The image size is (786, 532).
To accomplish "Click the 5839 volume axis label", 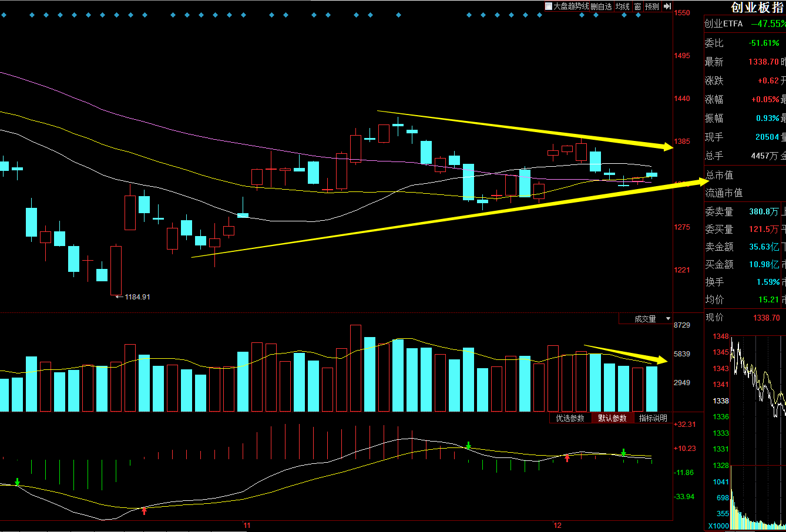I will coord(682,354).
